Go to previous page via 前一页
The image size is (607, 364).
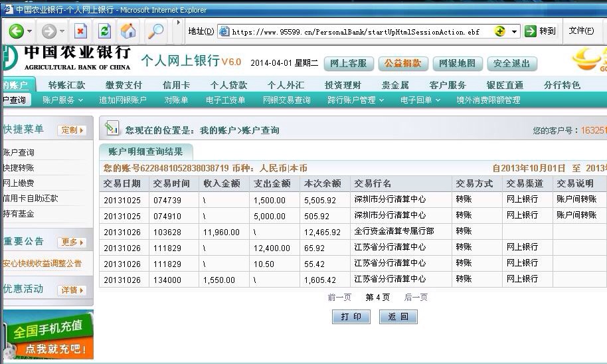[339, 298]
